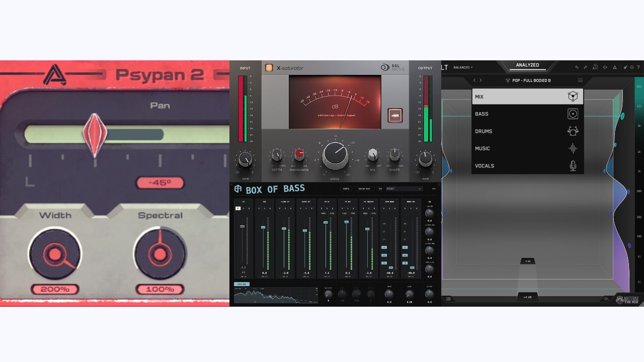
Task: Click the drum kit icon
Action: [x=573, y=131]
